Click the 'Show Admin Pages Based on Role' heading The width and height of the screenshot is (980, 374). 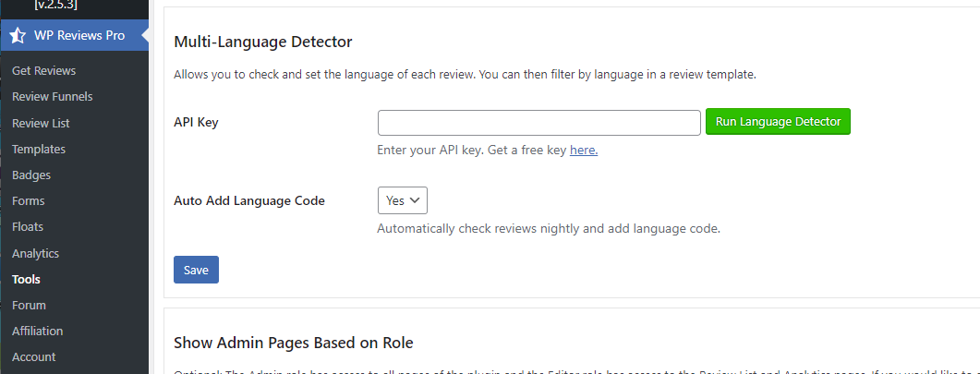click(294, 343)
